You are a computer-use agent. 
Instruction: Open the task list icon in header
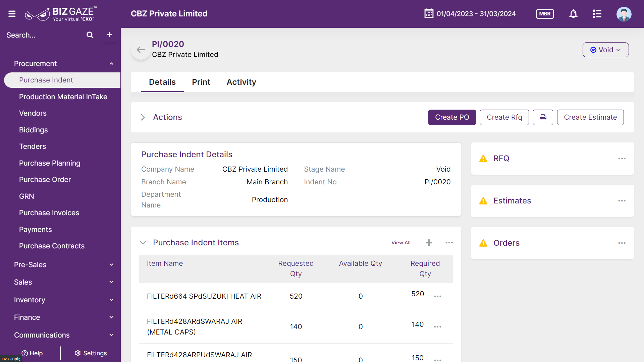click(x=597, y=14)
